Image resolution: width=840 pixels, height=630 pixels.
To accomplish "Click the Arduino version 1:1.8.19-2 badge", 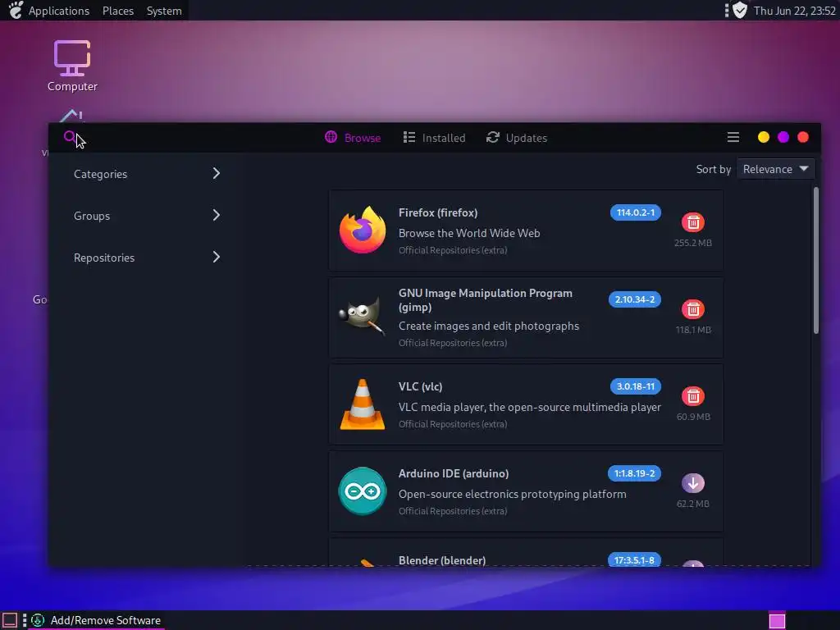I will click(634, 473).
